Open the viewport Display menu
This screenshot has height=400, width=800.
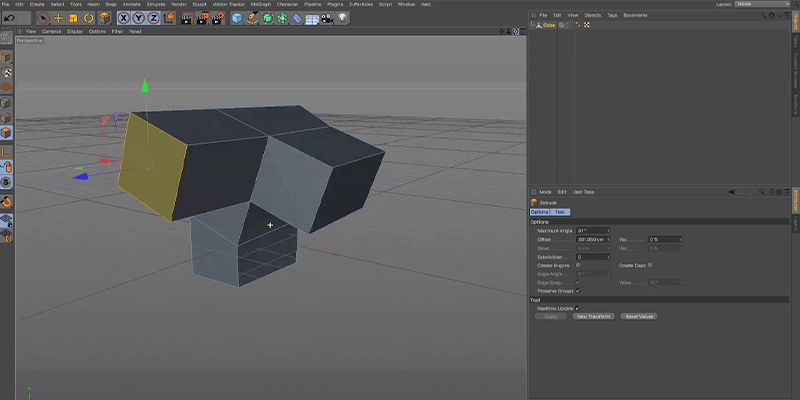click(74, 32)
